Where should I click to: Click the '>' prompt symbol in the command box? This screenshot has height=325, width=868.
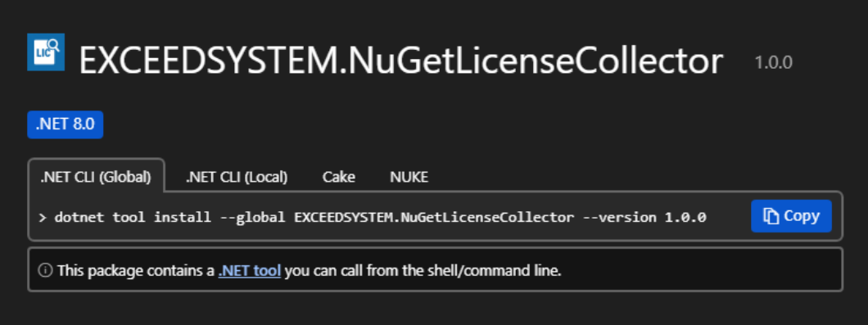pyautogui.click(x=43, y=218)
